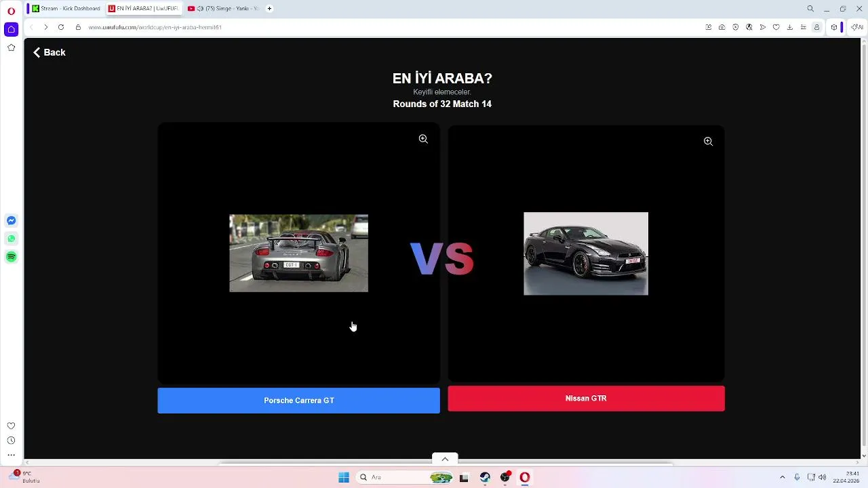868x488 pixels.
Task: Click the taskbar search box Ara
Action: [x=404, y=477]
